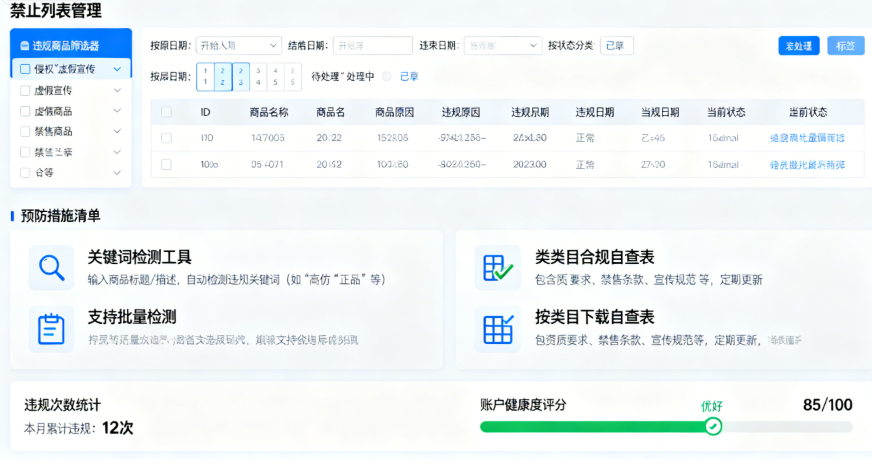Screen dimensions: 872x474
Task: Expand the 虚假商品 filter chevron
Action: [x=118, y=111]
